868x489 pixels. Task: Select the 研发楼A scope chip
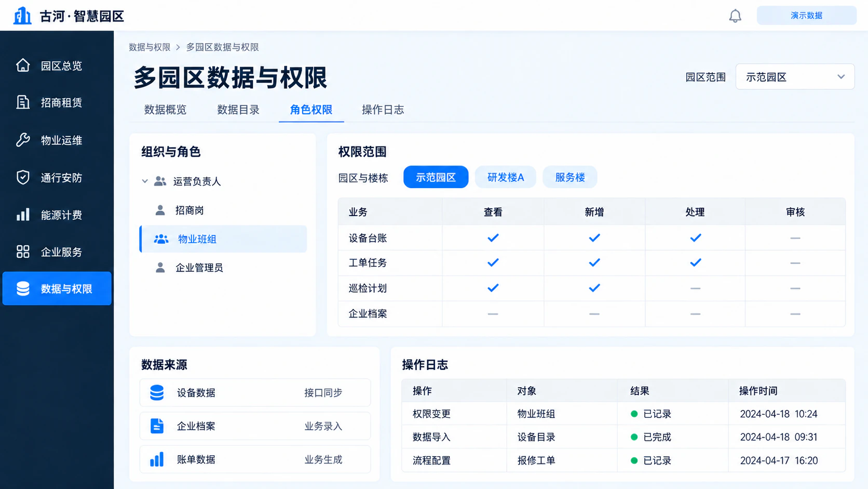506,177
